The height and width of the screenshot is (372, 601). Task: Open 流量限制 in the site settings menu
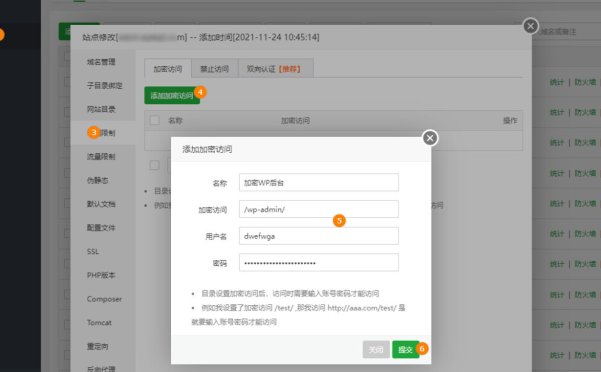click(101, 156)
